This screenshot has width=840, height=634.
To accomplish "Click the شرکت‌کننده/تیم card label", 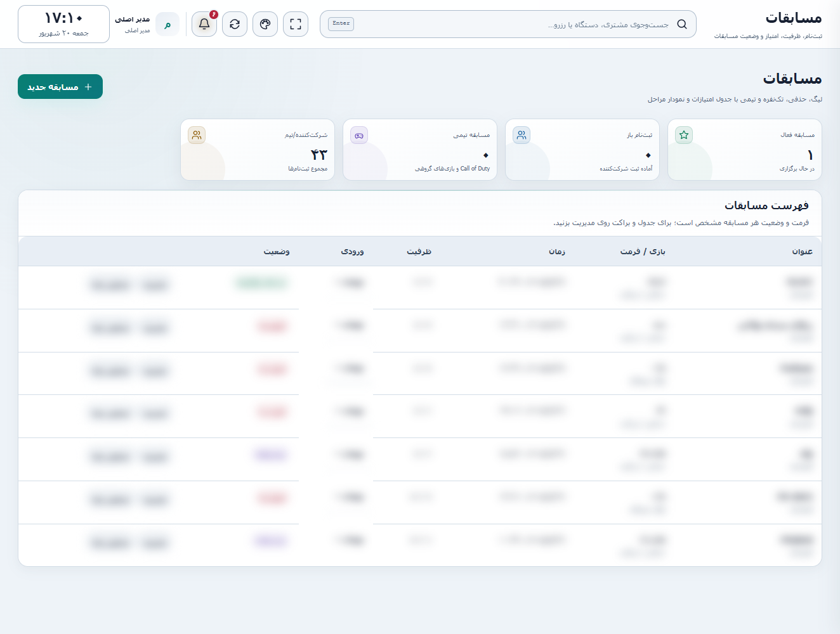I will pos(306,135).
